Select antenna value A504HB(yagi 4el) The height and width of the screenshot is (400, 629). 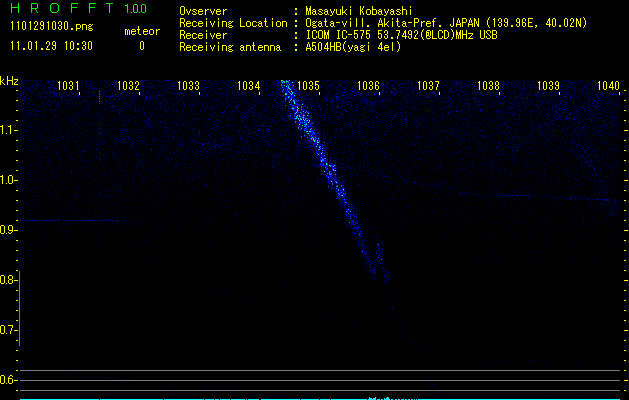coord(353,47)
